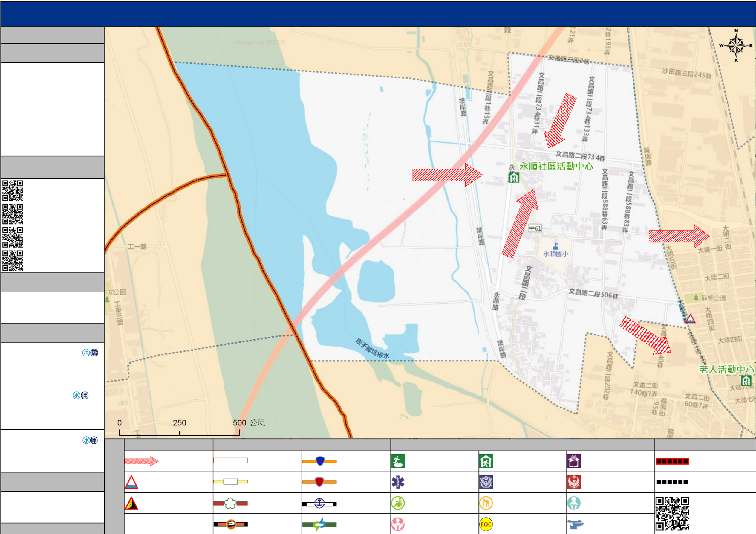This screenshot has width=756, height=534.
Task: Click the 老人活動中心 label
Action: [726, 370]
